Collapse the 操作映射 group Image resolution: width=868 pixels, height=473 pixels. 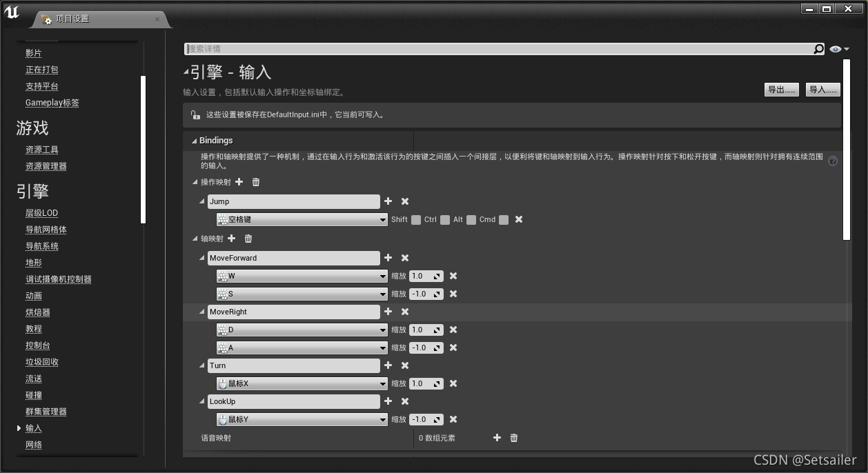(195, 182)
